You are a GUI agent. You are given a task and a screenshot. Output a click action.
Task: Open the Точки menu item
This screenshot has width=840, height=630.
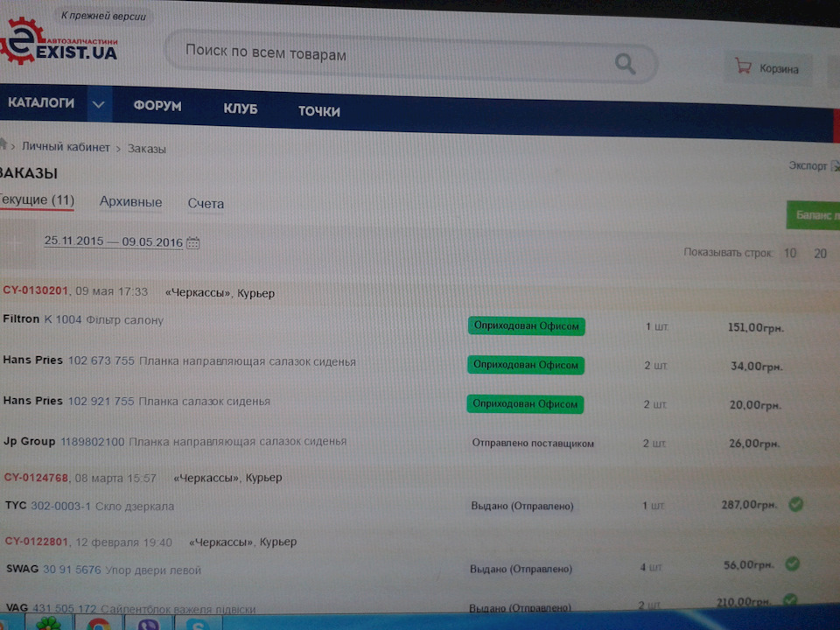tap(319, 111)
